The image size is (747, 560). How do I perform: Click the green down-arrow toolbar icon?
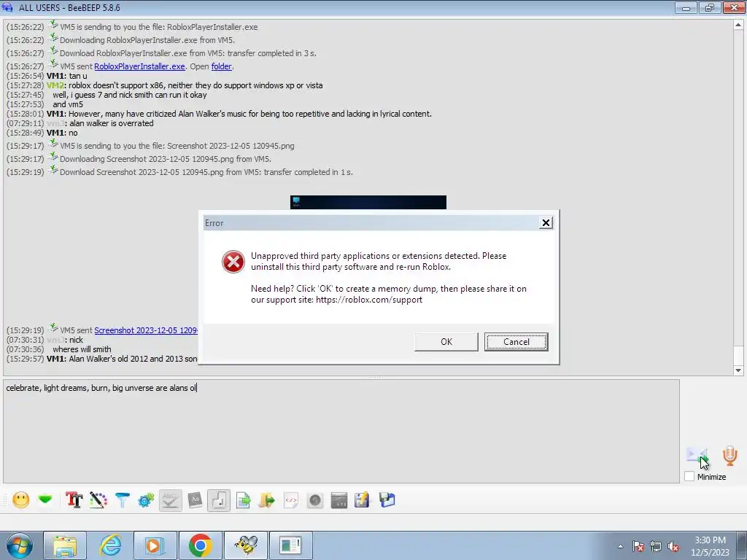pyautogui.click(x=45, y=500)
